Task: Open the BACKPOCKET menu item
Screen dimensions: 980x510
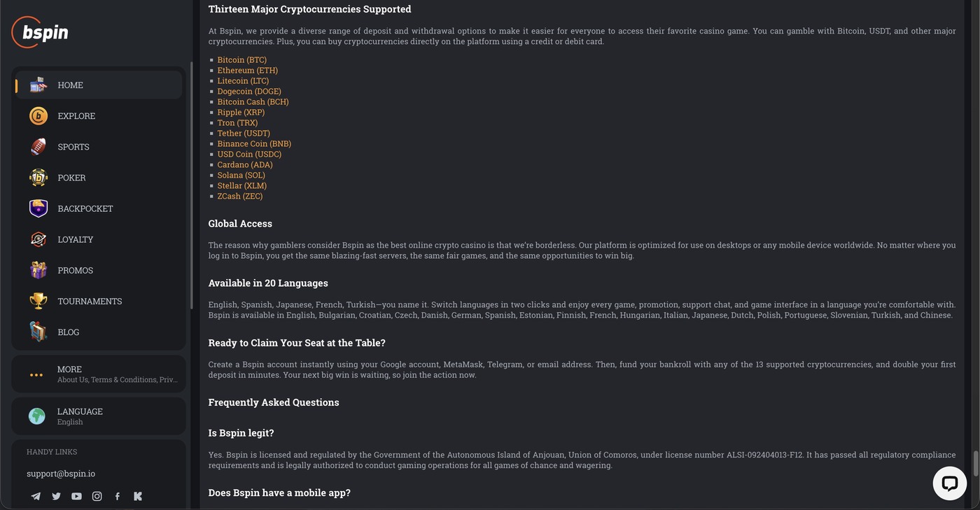Action: (x=99, y=208)
